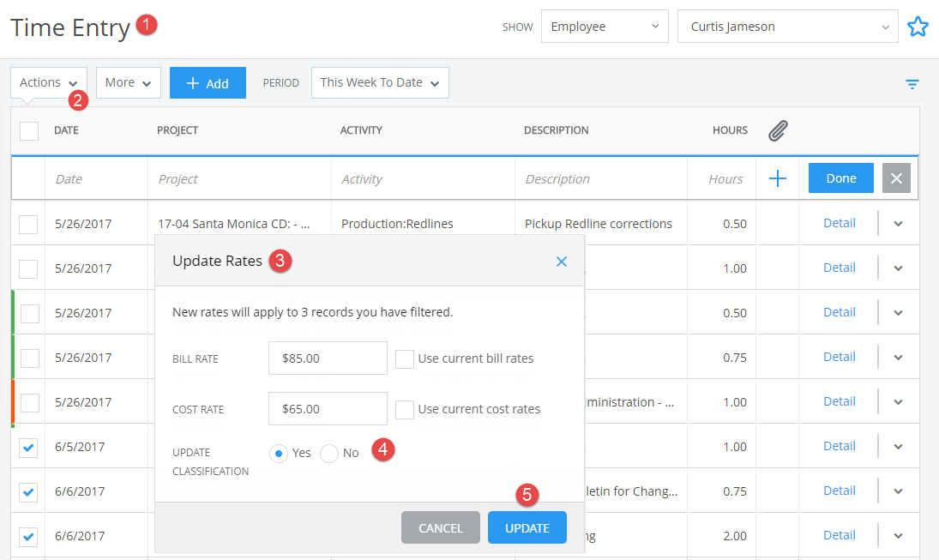Focus the Description field in the entry row
The image size is (939, 560).
tap(600, 178)
